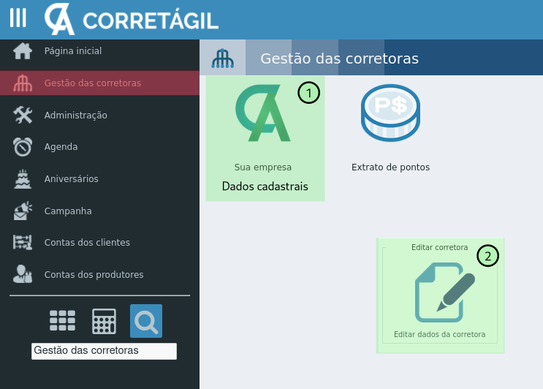Click the Extrato de pontos coin icon
Screen dimensions: 543x389
click(391, 113)
